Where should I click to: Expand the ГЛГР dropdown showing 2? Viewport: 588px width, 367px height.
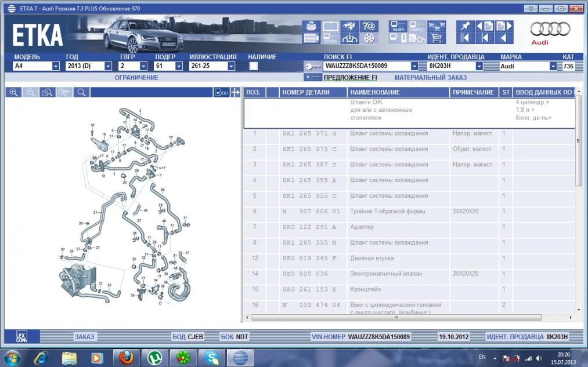tap(143, 66)
